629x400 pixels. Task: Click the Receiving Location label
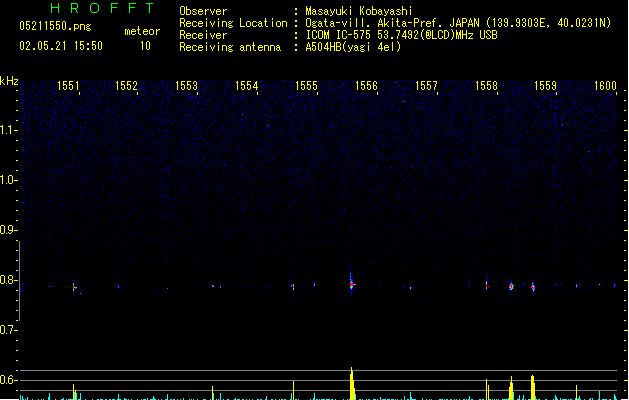pyautogui.click(x=233, y=23)
